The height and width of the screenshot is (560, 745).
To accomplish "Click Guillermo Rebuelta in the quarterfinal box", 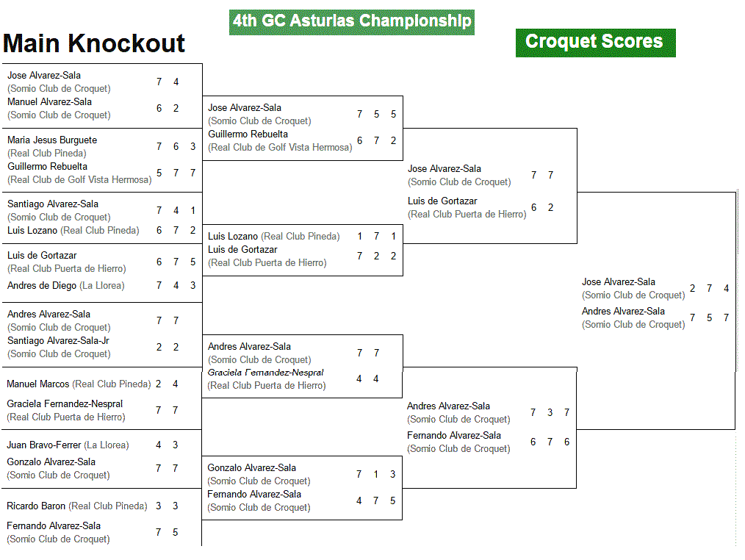I will pyautogui.click(x=248, y=134).
